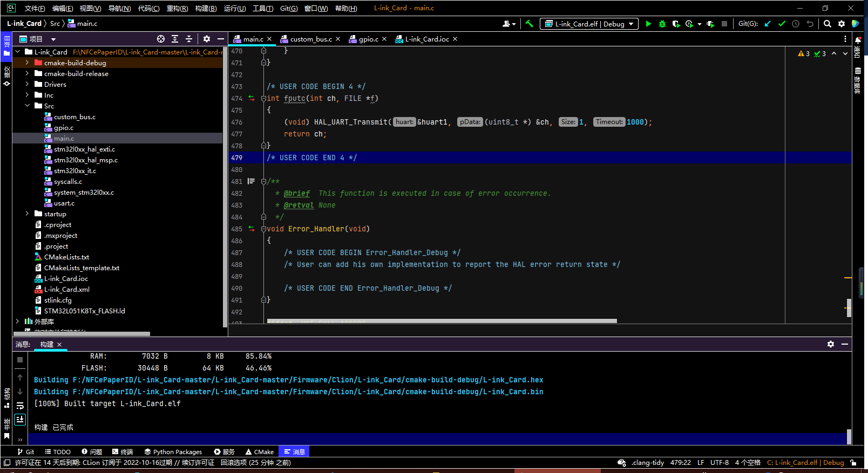Run with coverage icon
This screenshot has width=868, height=473.
click(x=676, y=24)
